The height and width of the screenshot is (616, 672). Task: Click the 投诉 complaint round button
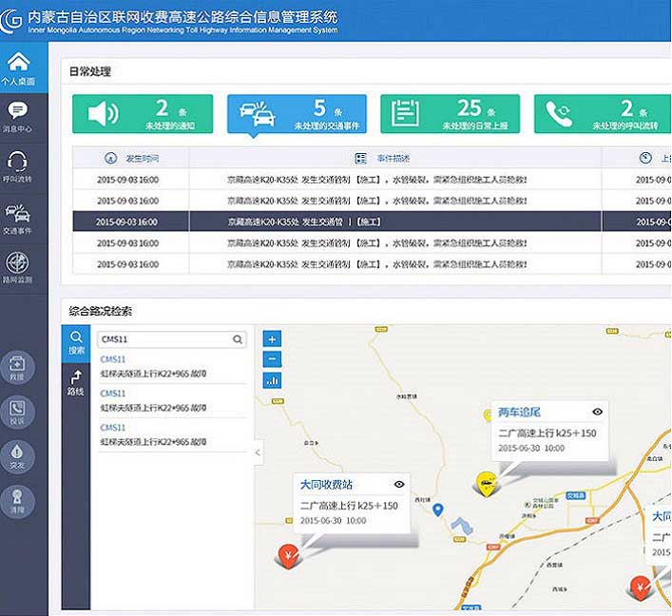click(x=18, y=414)
